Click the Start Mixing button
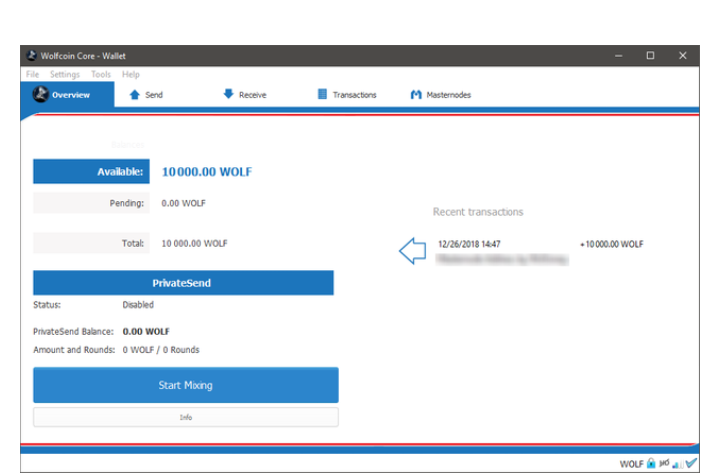Viewport: 719px width, 474px height. coord(186,385)
